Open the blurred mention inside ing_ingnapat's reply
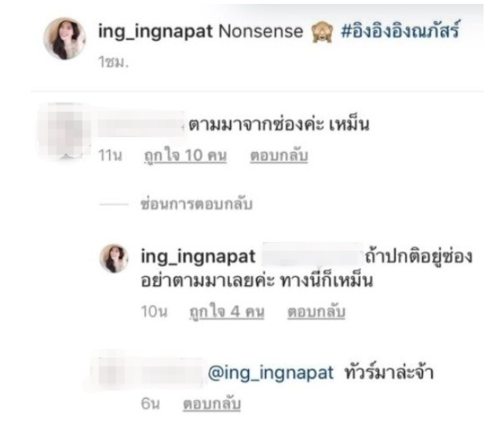This screenshot has height=432, width=504. (x=311, y=254)
